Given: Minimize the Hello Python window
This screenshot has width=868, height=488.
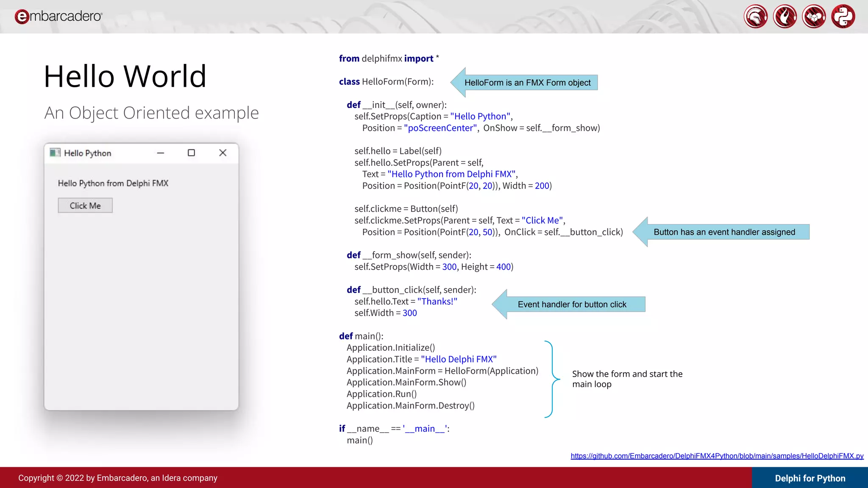Looking at the screenshot, I should [x=160, y=153].
